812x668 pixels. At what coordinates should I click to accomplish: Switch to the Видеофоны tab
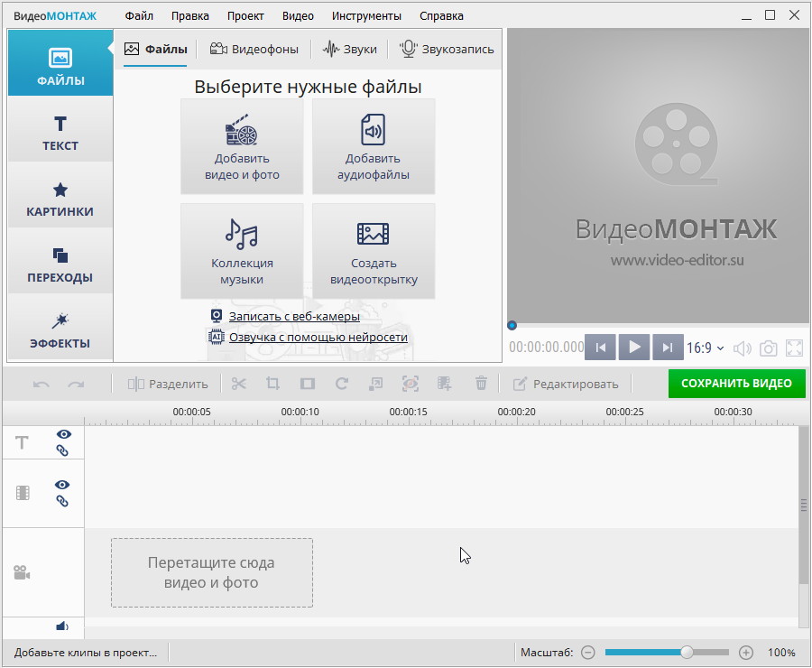click(x=254, y=50)
